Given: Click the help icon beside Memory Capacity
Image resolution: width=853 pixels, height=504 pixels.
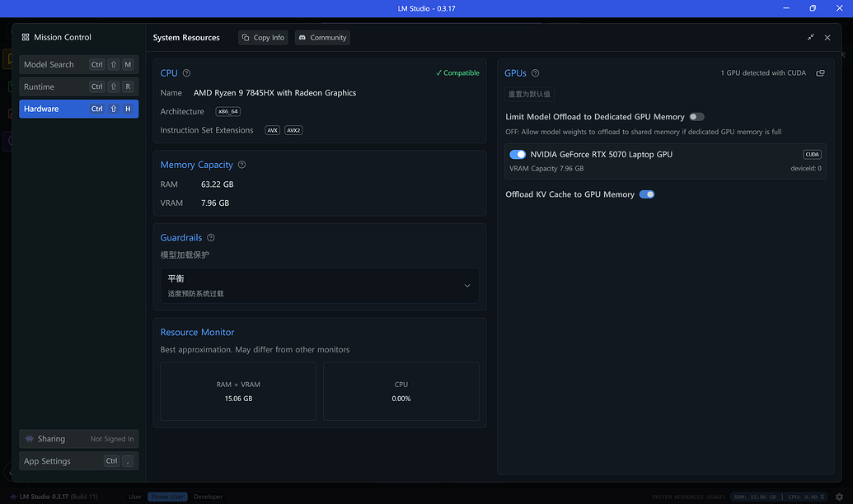Looking at the screenshot, I should click(242, 165).
